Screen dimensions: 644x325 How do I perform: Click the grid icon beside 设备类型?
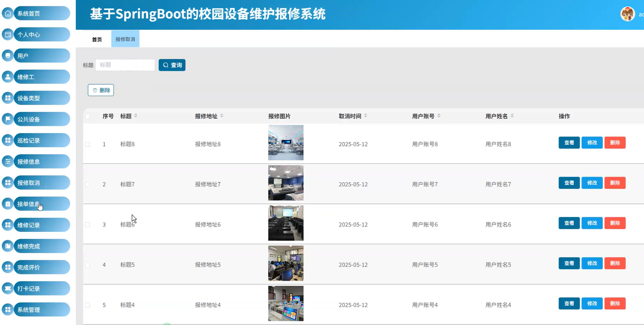tap(8, 98)
